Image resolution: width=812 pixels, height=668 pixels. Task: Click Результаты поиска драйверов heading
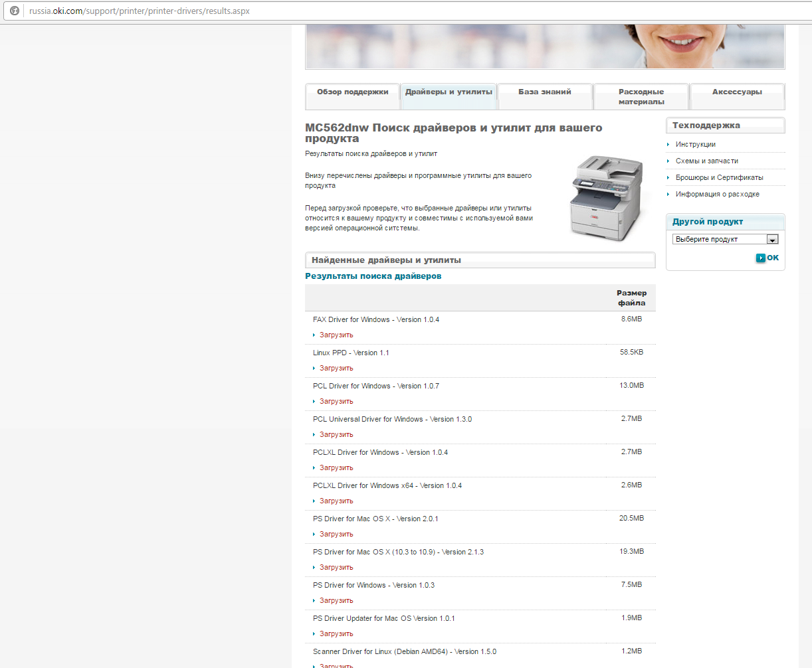pos(373,276)
